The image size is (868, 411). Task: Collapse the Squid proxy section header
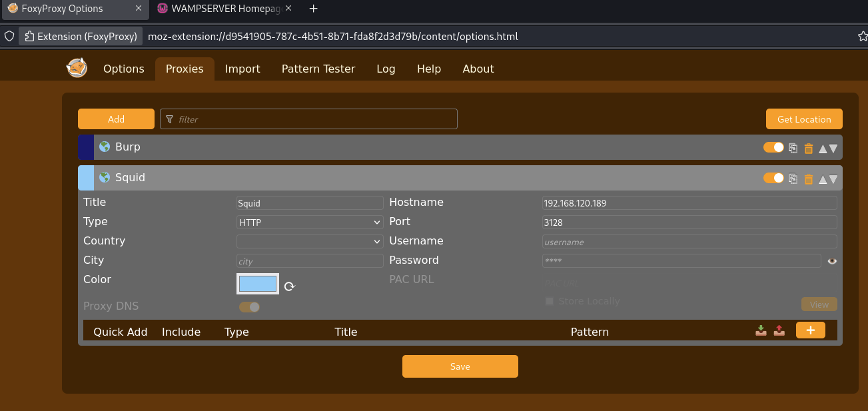pyautogui.click(x=400, y=178)
